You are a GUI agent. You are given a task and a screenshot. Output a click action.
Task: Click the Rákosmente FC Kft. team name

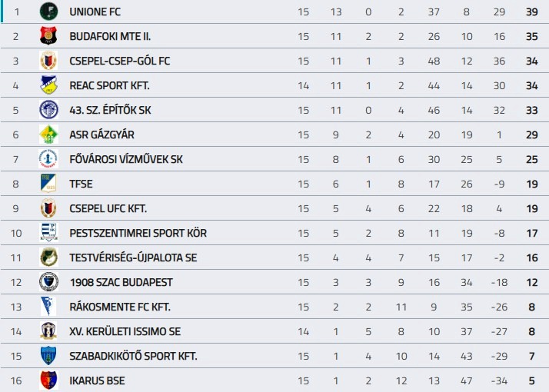point(119,307)
